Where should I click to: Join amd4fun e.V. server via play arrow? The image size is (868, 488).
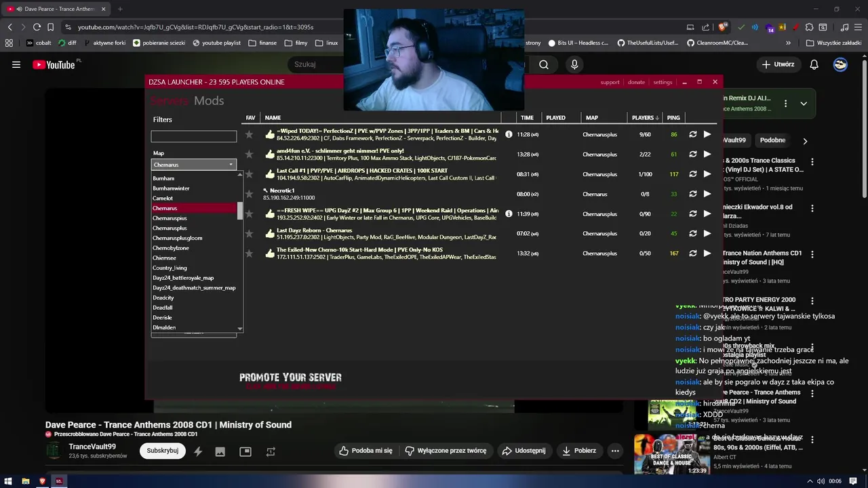(x=707, y=155)
